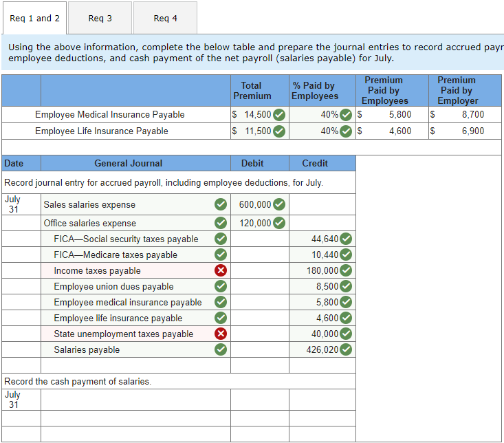The height and width of the screenshot is (443, 504).
Task: Click the 426,020 credit amount field
Action: point(322,349)
